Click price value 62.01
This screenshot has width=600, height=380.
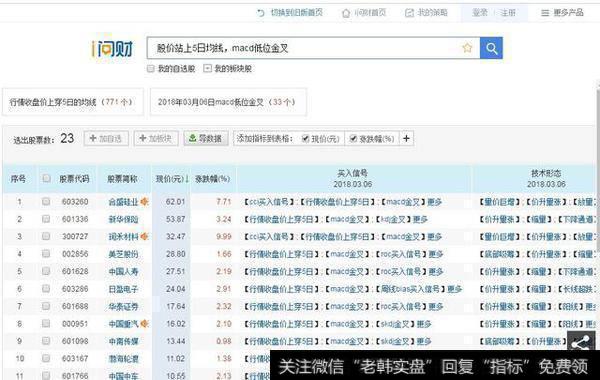tap(175, 202)
